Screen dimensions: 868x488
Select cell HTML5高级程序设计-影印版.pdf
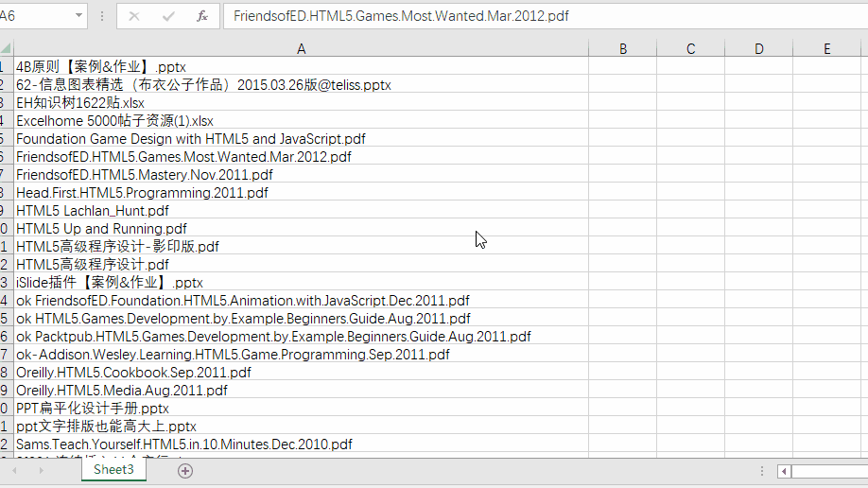301,246
